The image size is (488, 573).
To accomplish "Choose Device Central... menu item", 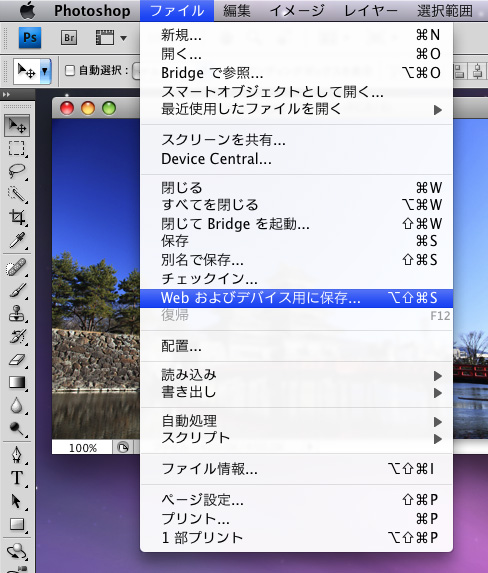I will click(x=296, y=159).
